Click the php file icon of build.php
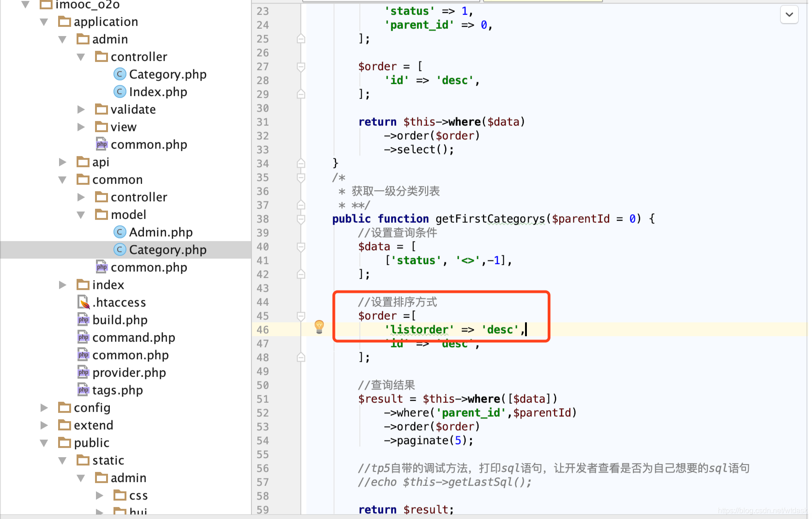Screen dimensions: 812x519 [83, 320]
